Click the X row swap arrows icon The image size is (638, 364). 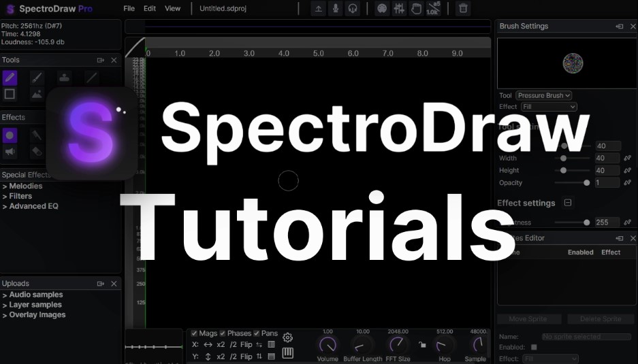tap(259, 344)
